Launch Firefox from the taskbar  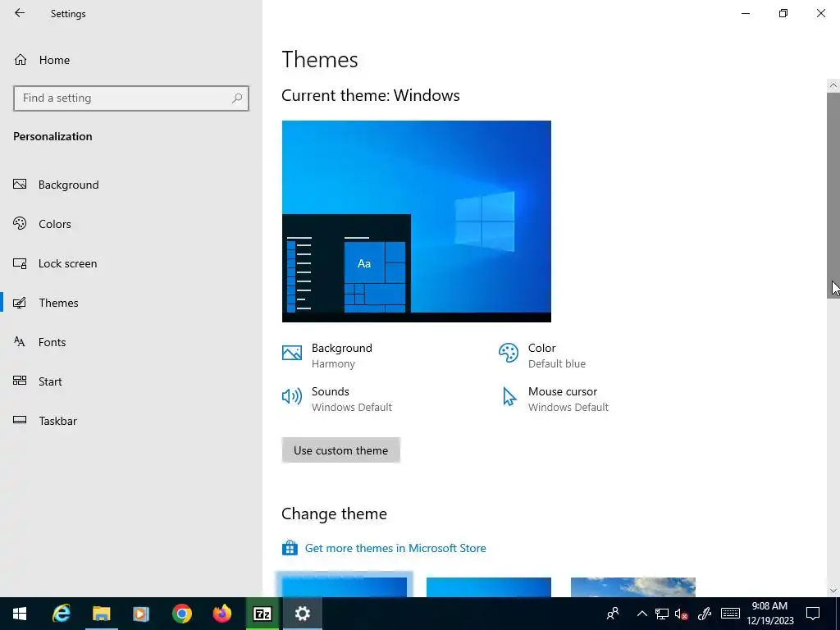click(x=221, y=614)
